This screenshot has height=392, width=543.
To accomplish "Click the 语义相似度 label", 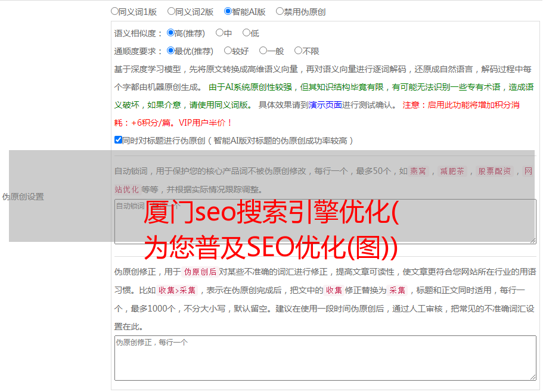I will [x=138, y=33].
